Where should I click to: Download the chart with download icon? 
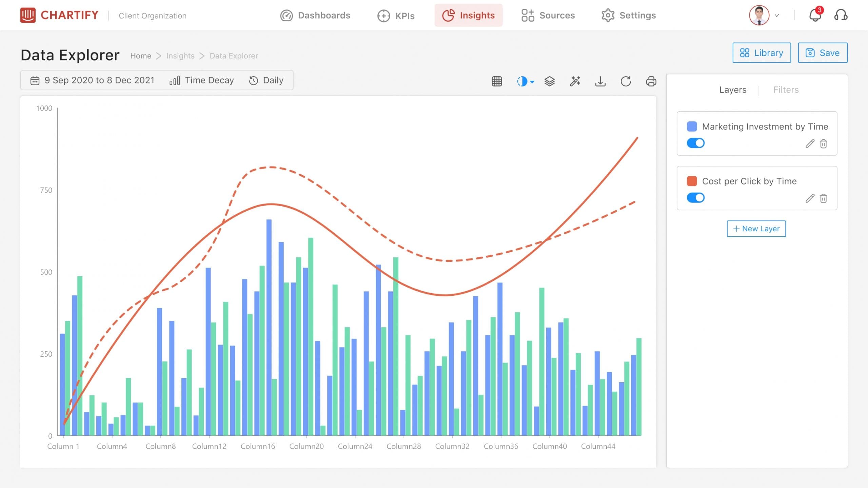click(600, 81)
